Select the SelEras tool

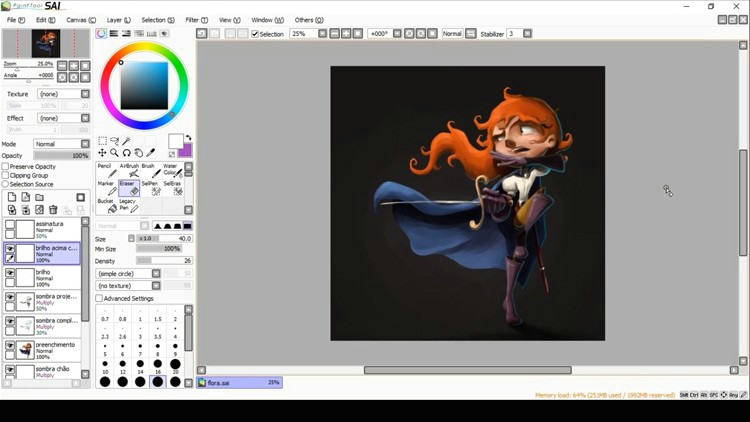point(173,188)
